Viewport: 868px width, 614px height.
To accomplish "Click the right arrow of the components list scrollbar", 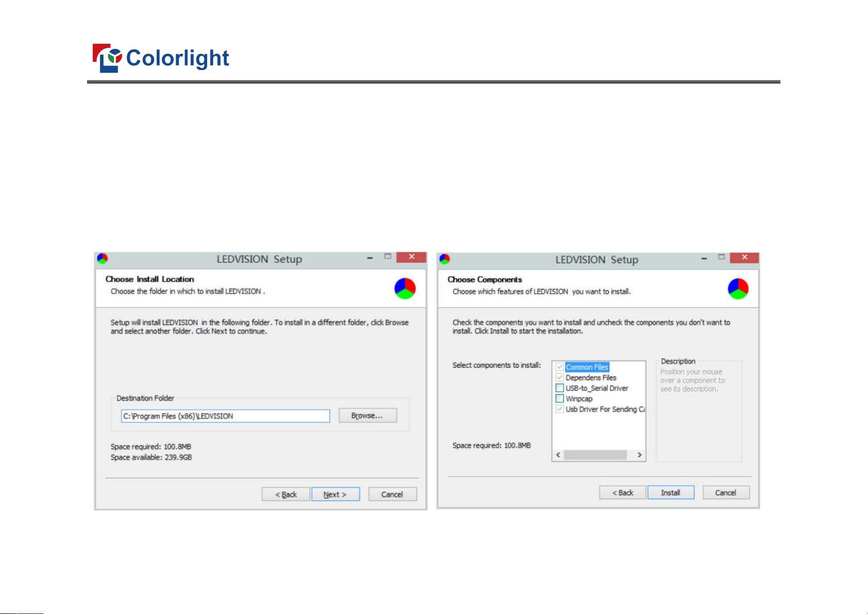I will tap(639, 455).
